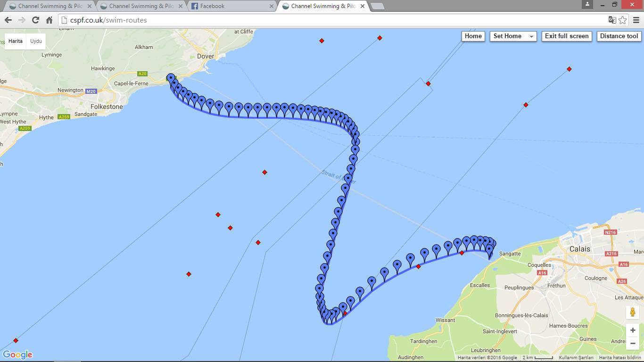The image size is (644, 362).
Task: Switch map to Harita view
Action: pyautogui.click(x=16, y=41)
